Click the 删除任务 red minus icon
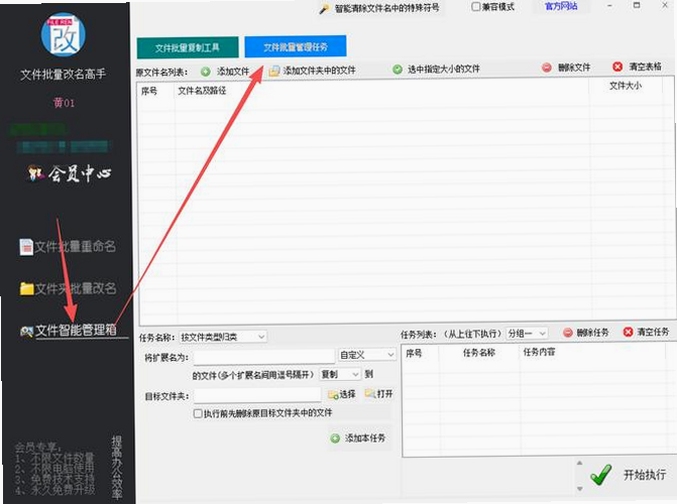Viewport: 677px width, 504px height. 568,333
